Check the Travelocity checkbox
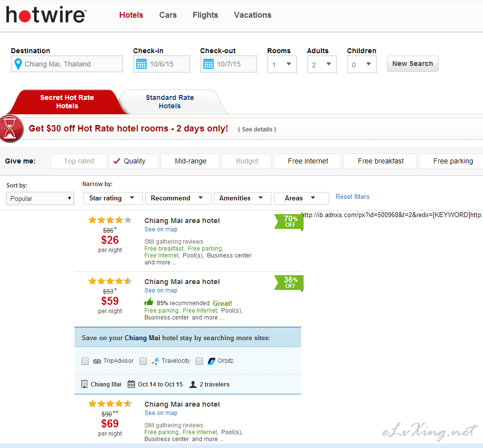Screen dimensions: 483x448 point(143,361)
